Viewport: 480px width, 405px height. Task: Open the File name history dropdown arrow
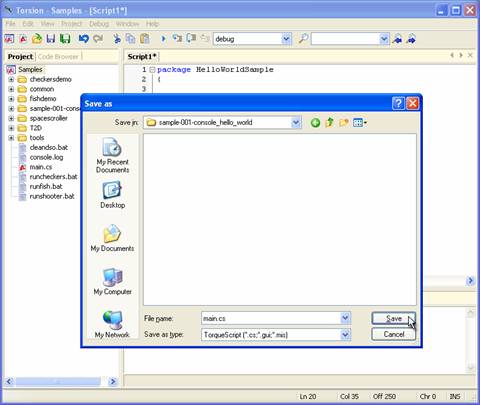tap(345, 318)
